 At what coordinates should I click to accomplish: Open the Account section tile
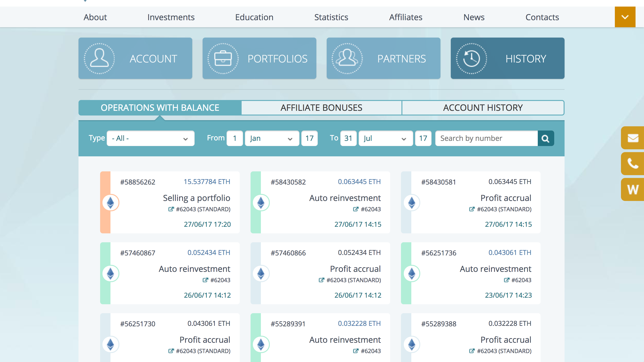(x=135, y=58)
